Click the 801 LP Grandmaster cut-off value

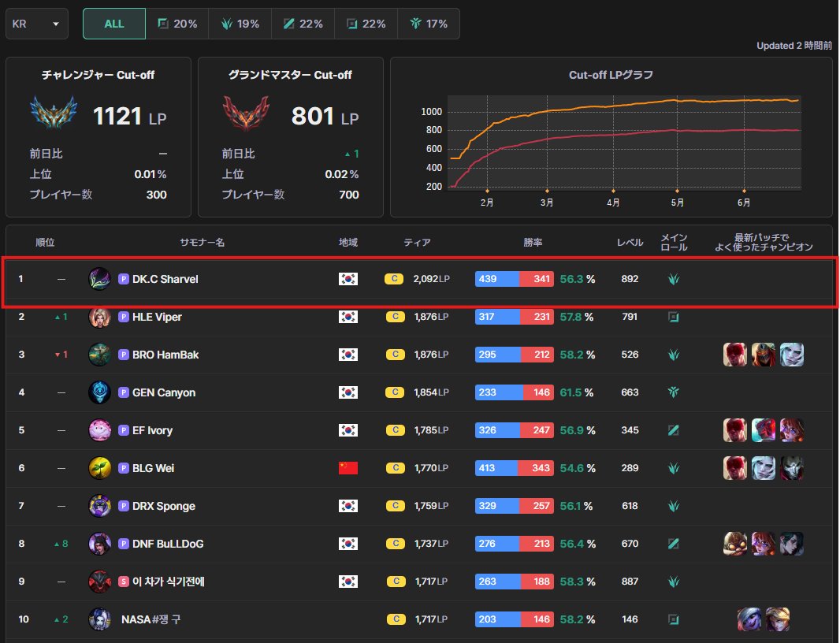325,117
